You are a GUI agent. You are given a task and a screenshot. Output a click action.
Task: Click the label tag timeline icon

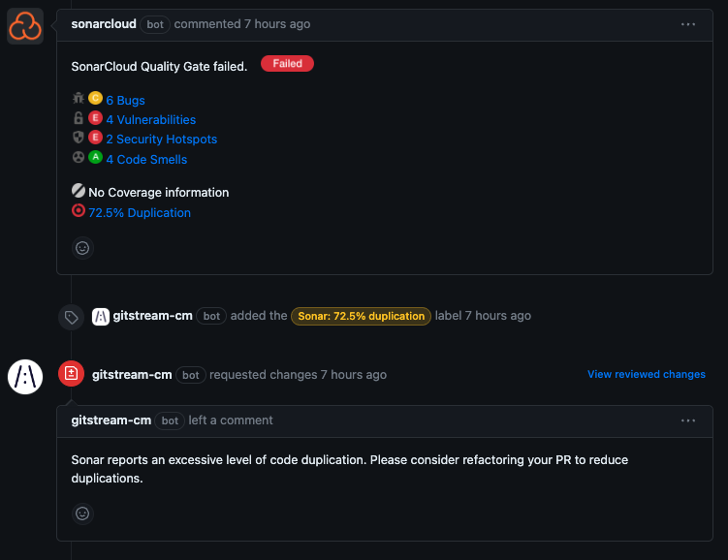71,318
